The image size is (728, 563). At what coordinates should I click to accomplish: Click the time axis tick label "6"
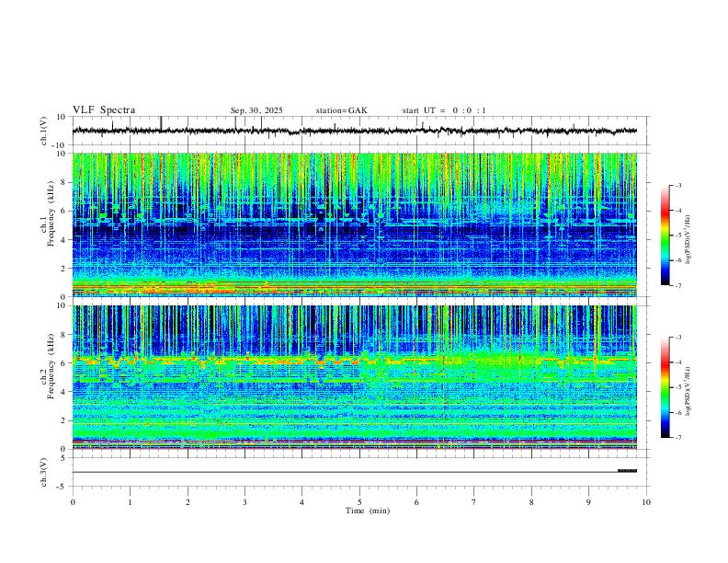(416, 502)
